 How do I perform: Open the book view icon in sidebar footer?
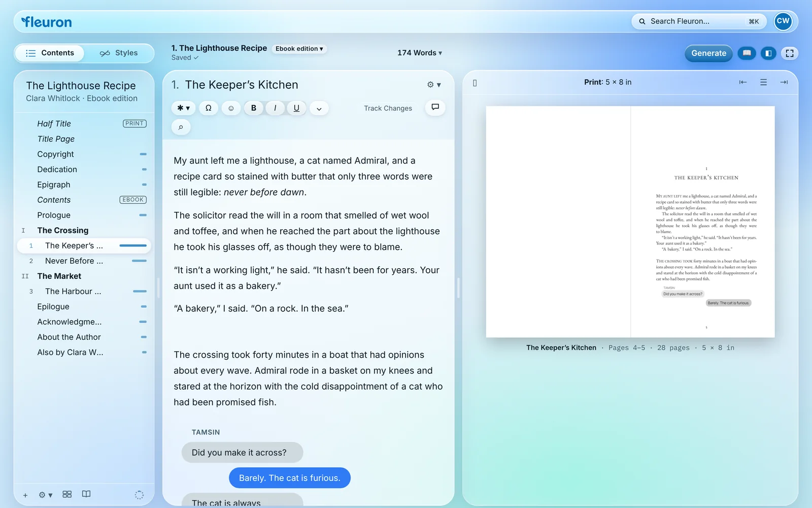pyautogui.click(x=86, y=494)
